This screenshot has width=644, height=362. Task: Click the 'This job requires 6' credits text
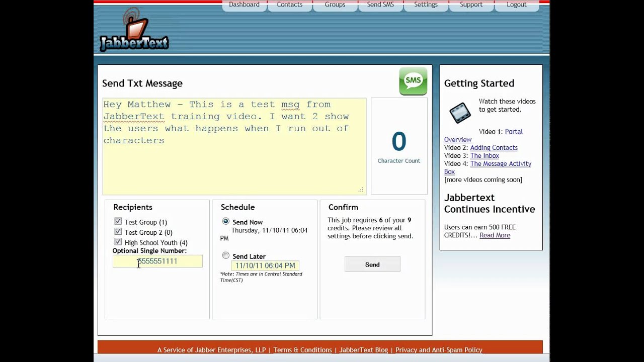(x=370, y=228)
